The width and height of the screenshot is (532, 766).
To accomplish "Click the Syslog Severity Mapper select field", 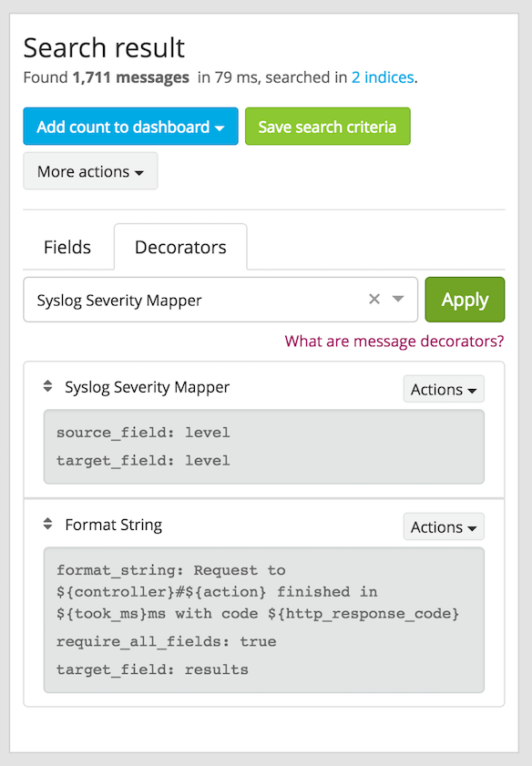I will point(220,300).
